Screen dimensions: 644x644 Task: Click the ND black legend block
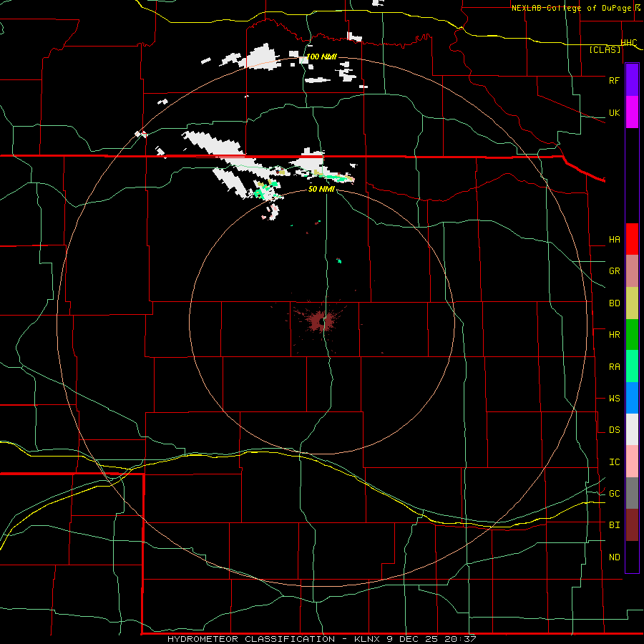[x=632, y=557]
